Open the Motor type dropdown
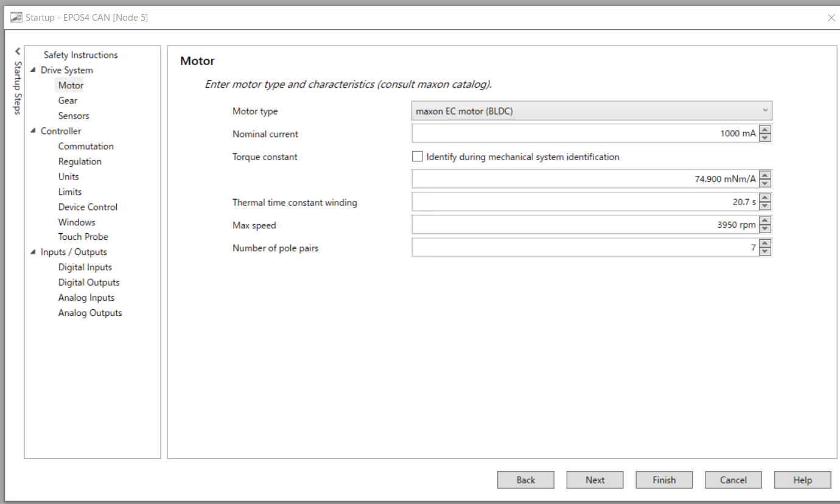This screenshot has height=504, width=840. click(592, 111)
